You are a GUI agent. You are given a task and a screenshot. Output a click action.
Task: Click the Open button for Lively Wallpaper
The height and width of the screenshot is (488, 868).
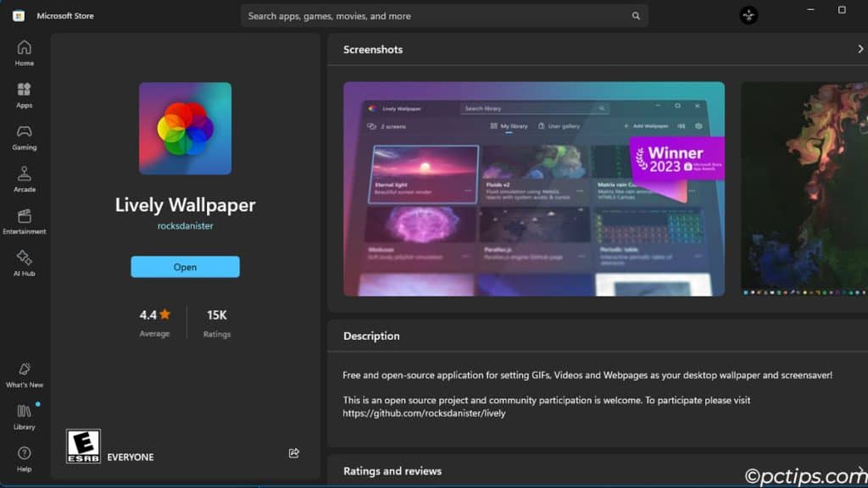185,267
